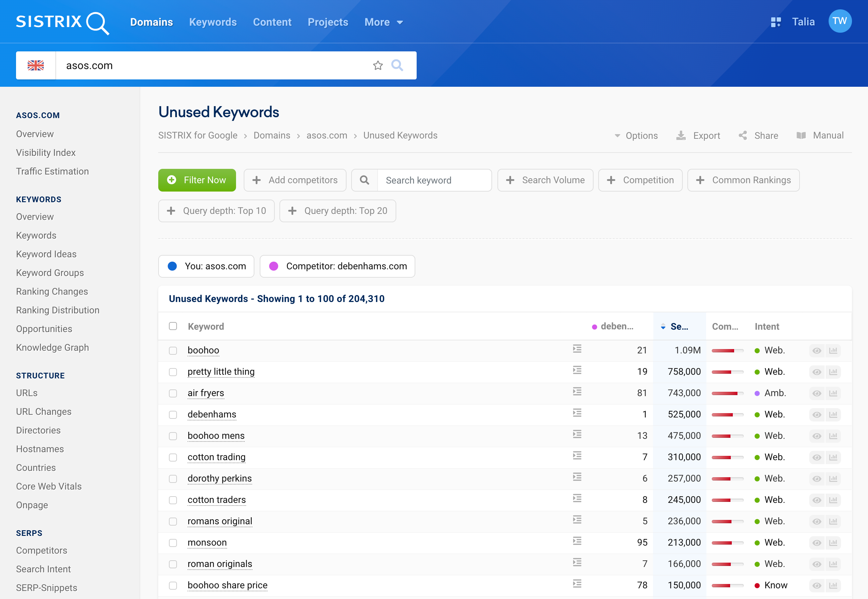Click the Add competitors button
This screenshot has height=599, width=868.
[x=295, y=180]
